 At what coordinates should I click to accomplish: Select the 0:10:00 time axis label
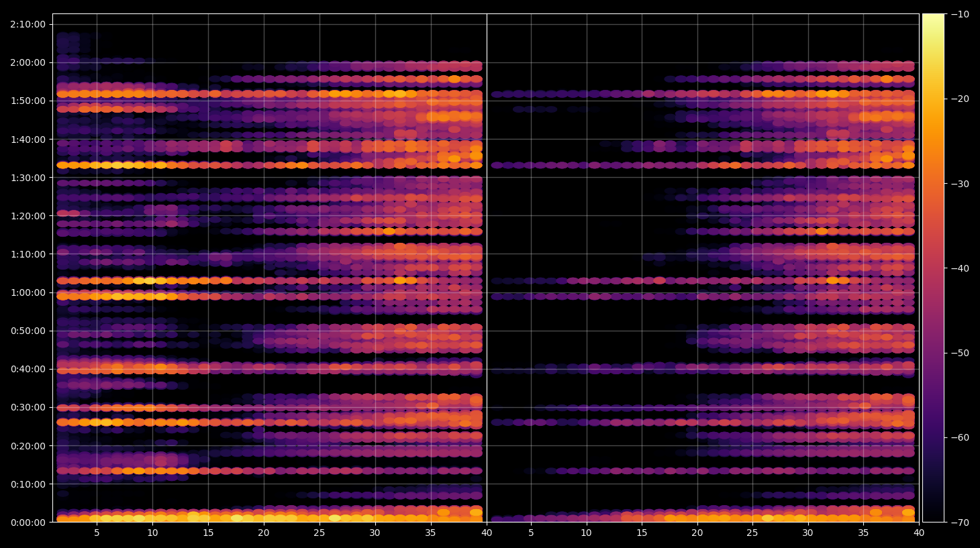[x=28, y=484]
